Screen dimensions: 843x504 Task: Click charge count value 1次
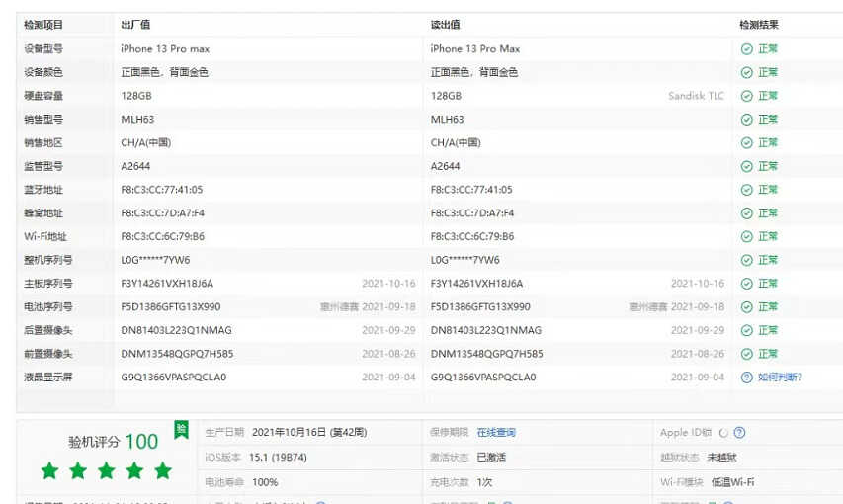484,482
